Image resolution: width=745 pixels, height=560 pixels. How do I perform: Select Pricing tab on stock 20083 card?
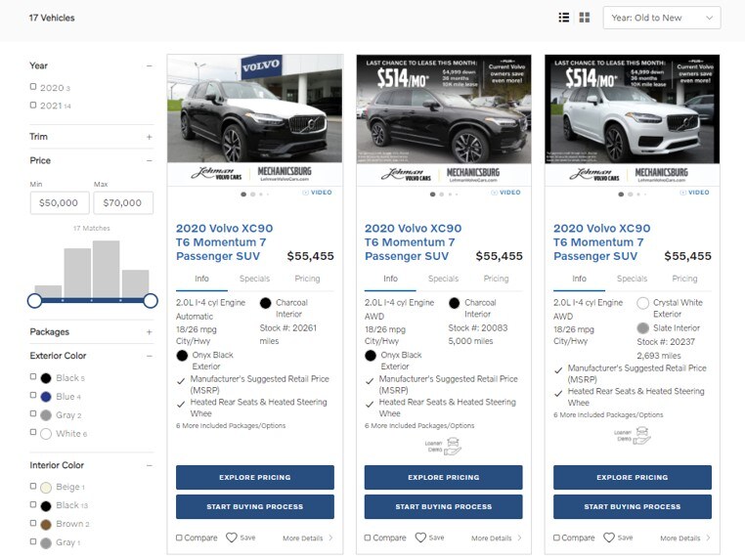[496, 279]
